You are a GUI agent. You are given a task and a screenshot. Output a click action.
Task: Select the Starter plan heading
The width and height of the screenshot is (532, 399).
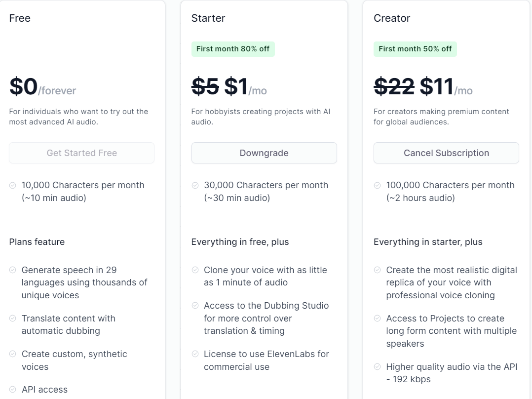[208, 18]
